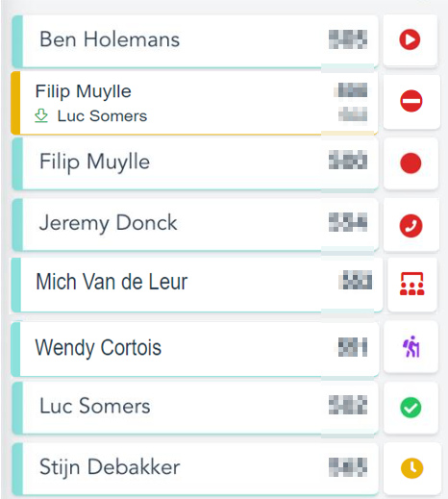Click the blurred extension number of Mich Van de Leur
The height and width of the screenshot is (499, 448).
pos(356,280)
